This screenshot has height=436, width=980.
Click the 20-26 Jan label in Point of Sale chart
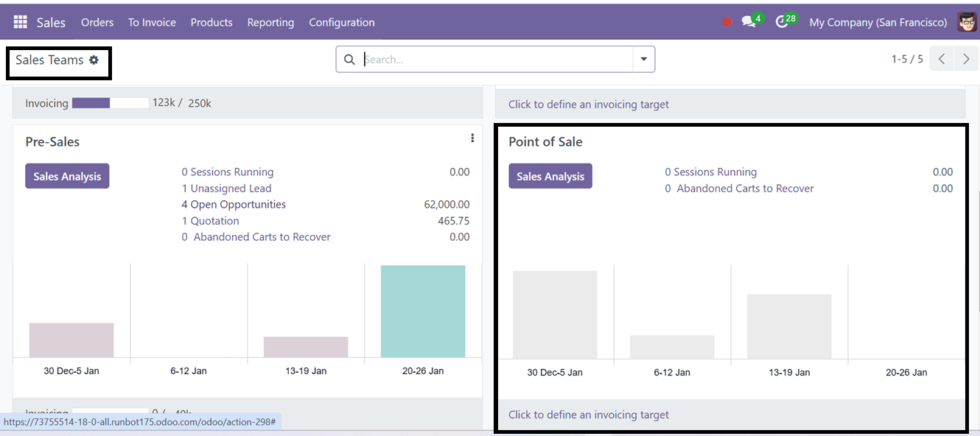point(906,372)
